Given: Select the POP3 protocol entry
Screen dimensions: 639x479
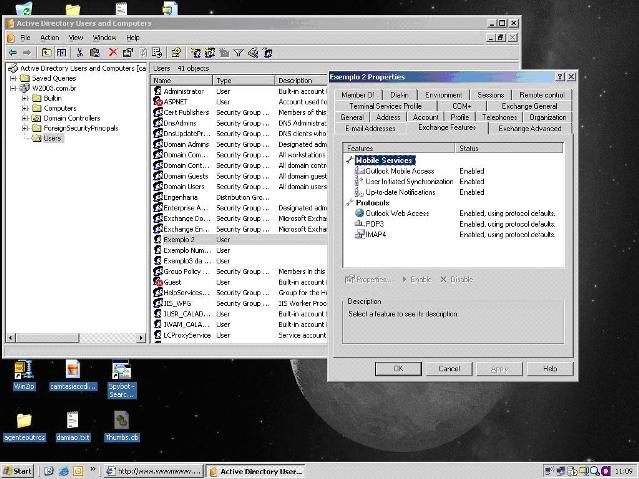Looking at the screenshot, I should pos(375,223).
